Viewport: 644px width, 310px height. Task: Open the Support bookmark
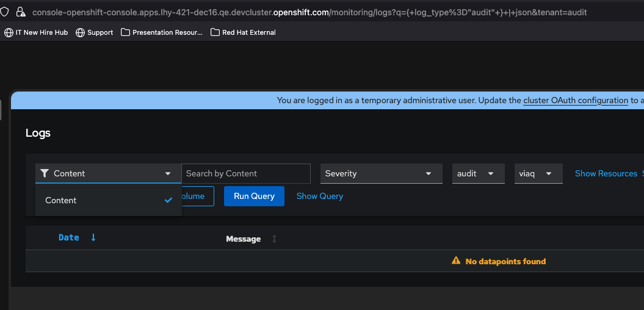pyautogui.click(x=94, y=32)
